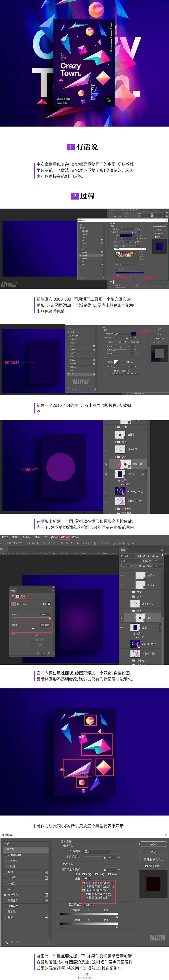The width and height of the screenshot is (169, 980).
Task: Uncheck 渐变叠加 in the Blending Options dialog
Action: [x=6, y=901]
